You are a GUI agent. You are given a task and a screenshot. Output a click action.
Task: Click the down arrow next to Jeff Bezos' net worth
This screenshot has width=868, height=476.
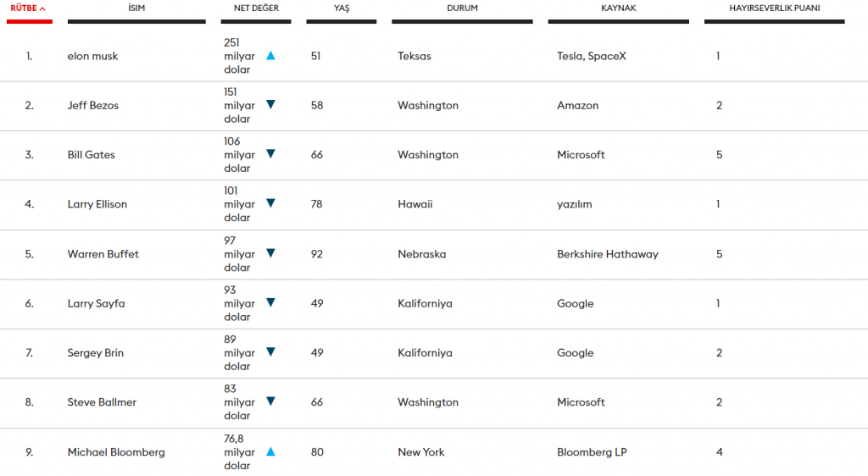click(270, 104)
